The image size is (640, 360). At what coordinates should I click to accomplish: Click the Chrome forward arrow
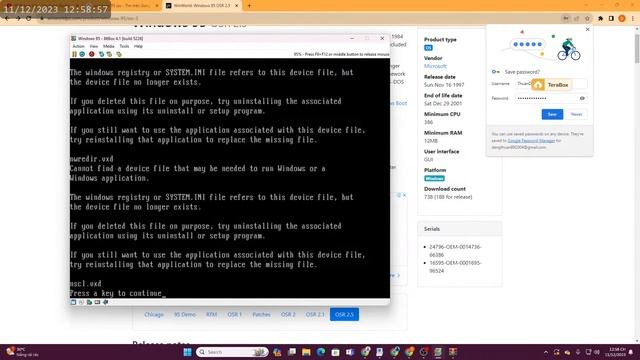(x=18, y=18)
